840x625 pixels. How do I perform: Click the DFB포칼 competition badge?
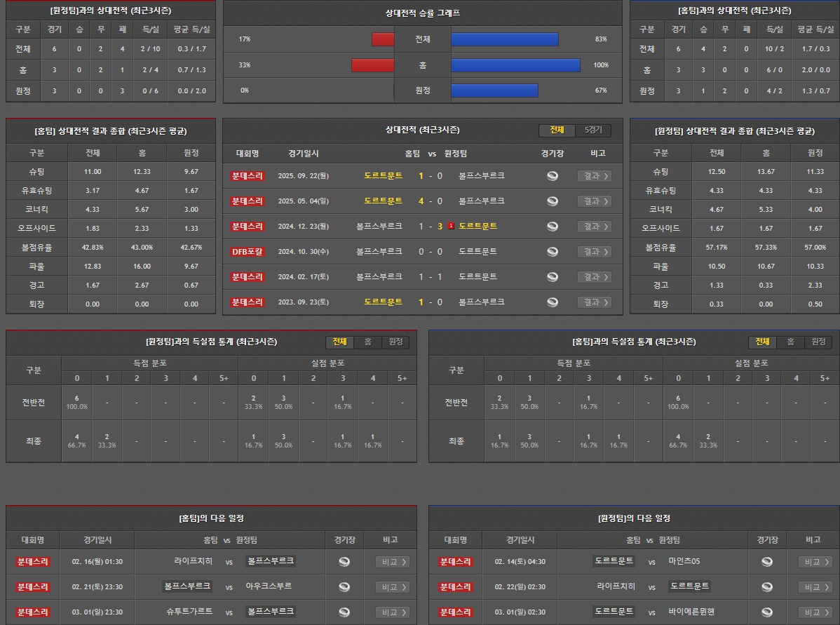(248, 252)
